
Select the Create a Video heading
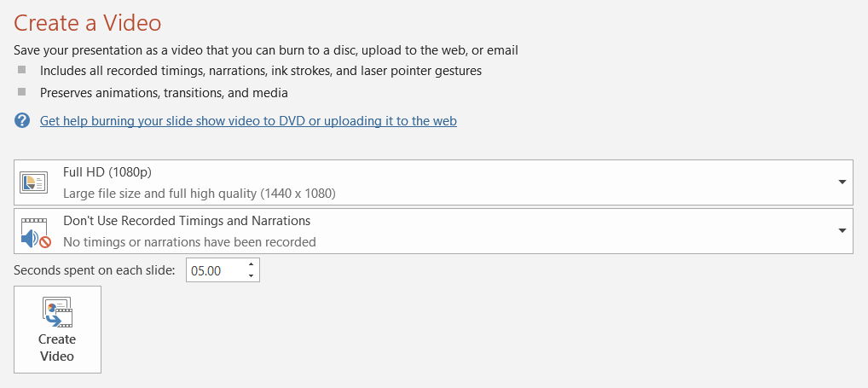(88, 23)
